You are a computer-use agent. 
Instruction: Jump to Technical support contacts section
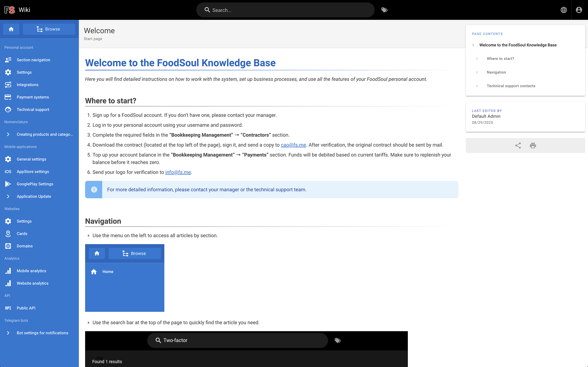(511, 86)
